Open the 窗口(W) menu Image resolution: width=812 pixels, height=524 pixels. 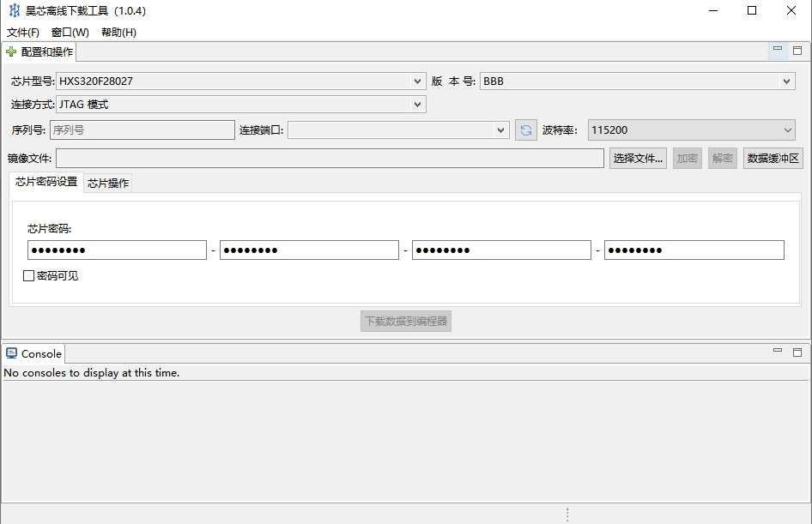coord(70,32)
